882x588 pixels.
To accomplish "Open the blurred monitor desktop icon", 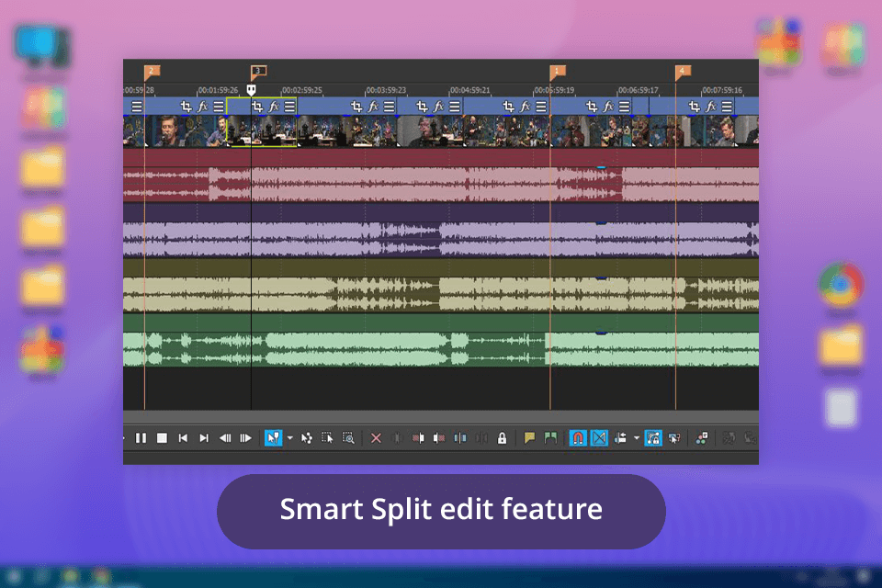I will (x=43, y=47).
